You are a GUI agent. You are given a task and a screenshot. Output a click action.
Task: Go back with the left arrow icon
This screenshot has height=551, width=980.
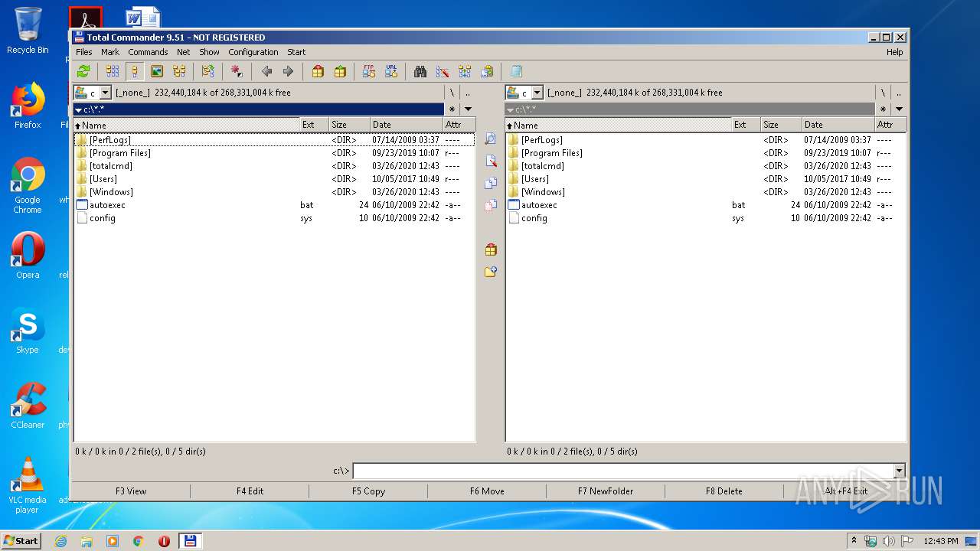[x=266, y=71]
